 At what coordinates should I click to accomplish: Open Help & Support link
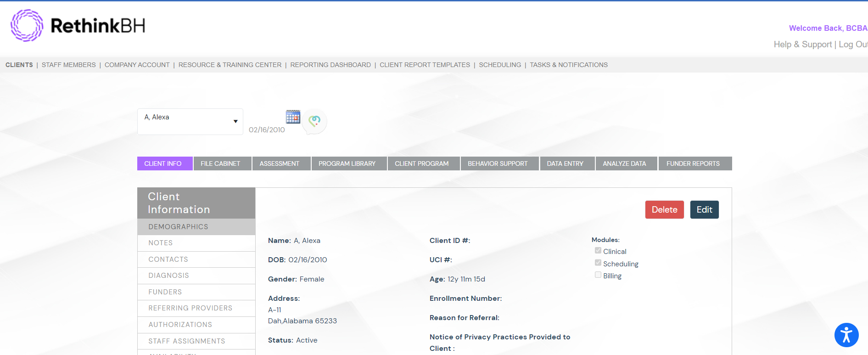[802, 45]
